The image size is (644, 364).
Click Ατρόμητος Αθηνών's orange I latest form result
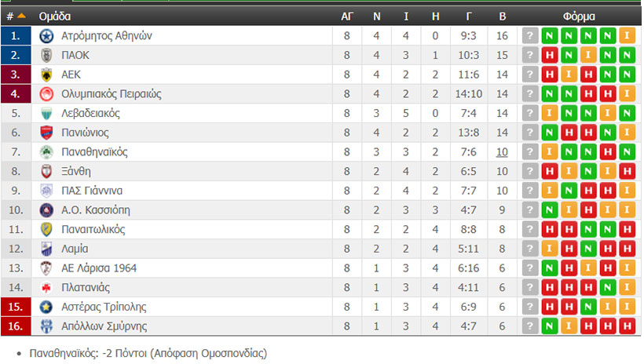(628, 36)
